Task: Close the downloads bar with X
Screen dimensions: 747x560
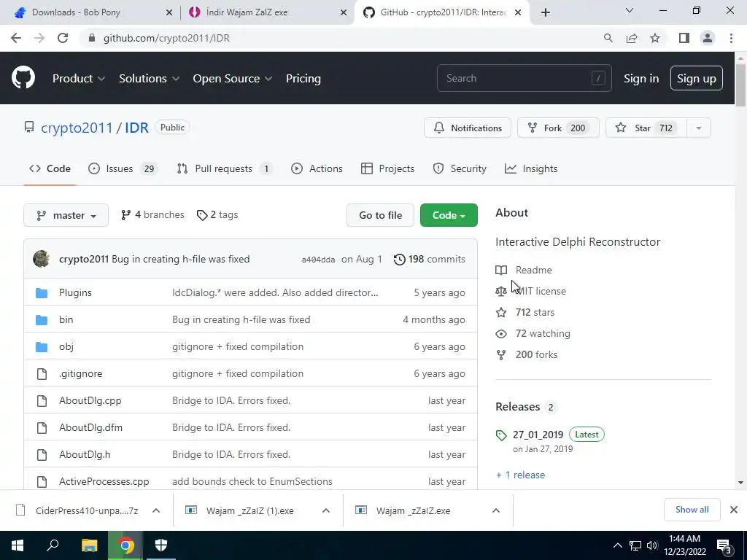Action: pos(734,510)
